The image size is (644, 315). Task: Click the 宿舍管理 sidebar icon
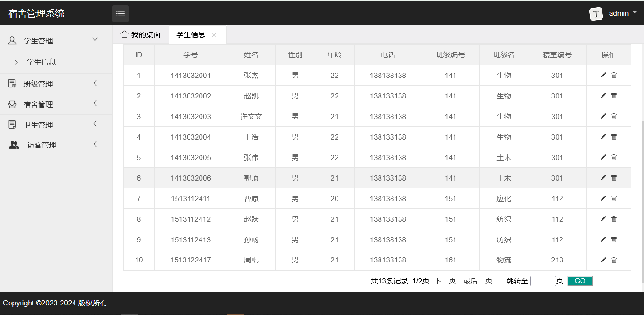click(11, 104)
